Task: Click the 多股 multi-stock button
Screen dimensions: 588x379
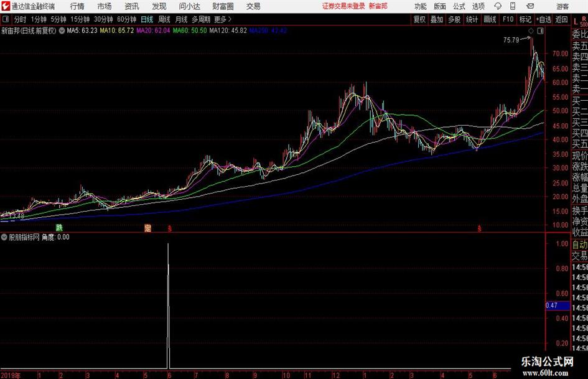Action: click(454, 19)
